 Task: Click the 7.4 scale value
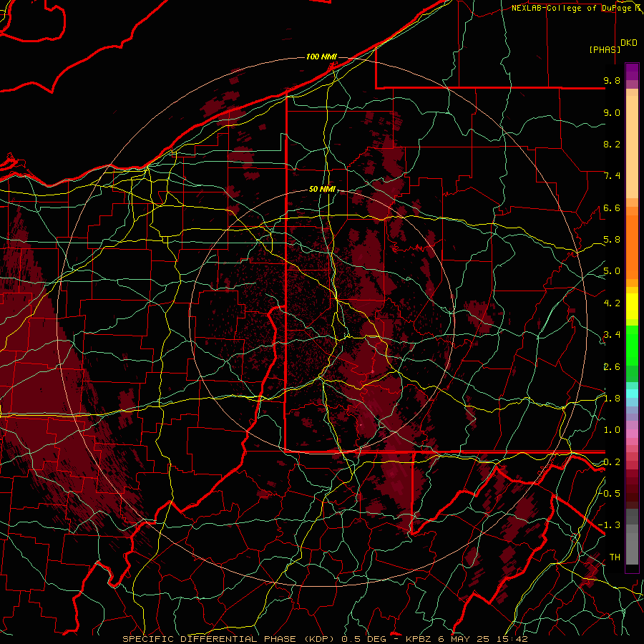612,176
